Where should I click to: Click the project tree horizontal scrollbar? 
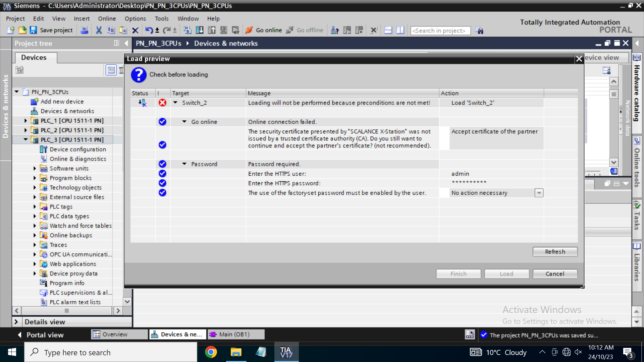coord(67,311)
